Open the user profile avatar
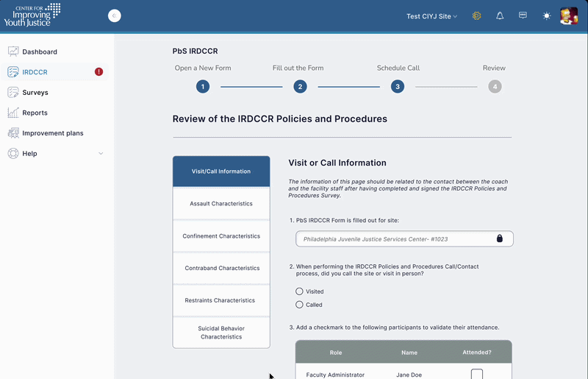 click(569, 15)
